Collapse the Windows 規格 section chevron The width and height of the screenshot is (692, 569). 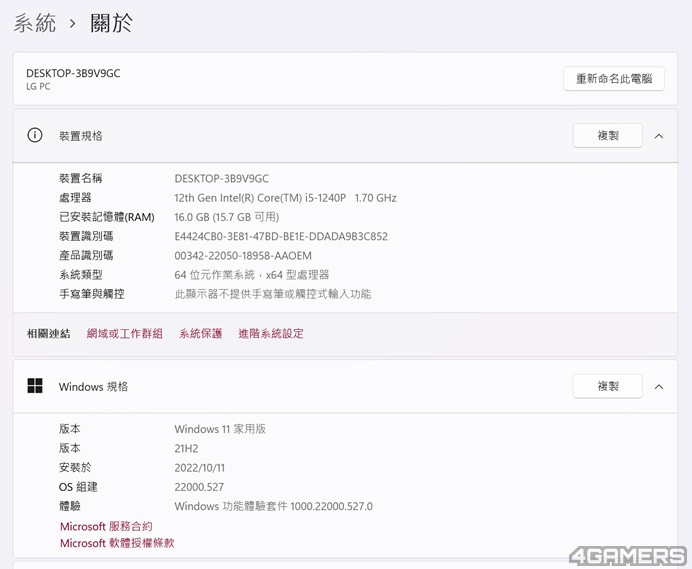pyautogui.click(x=659, y=387)
